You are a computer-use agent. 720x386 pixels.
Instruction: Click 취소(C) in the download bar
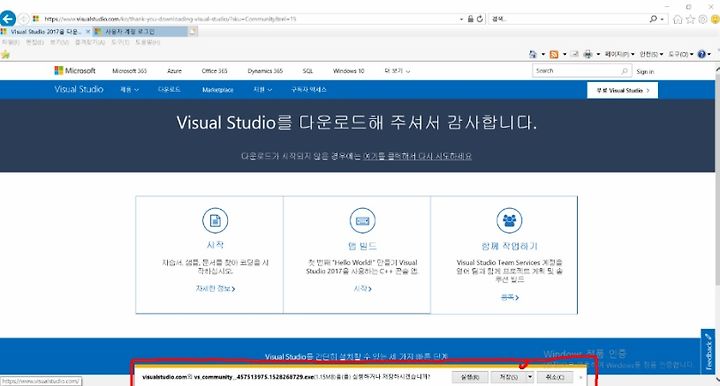click(x=555, y=377)
